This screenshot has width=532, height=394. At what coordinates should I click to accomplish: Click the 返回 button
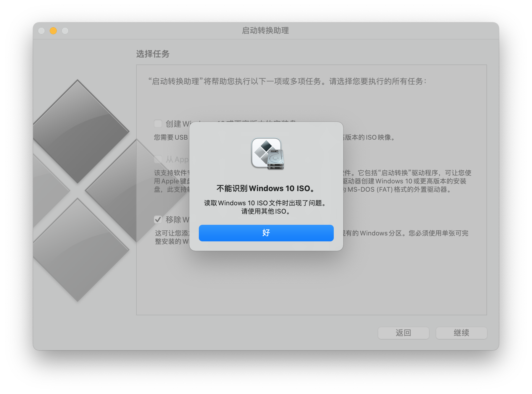pos(403,333)
